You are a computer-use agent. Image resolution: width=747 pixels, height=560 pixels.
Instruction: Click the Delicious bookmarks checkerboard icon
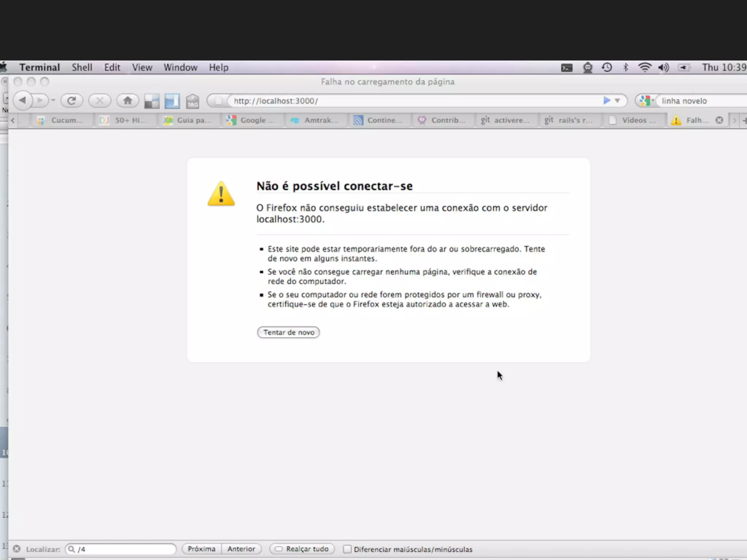152,101
